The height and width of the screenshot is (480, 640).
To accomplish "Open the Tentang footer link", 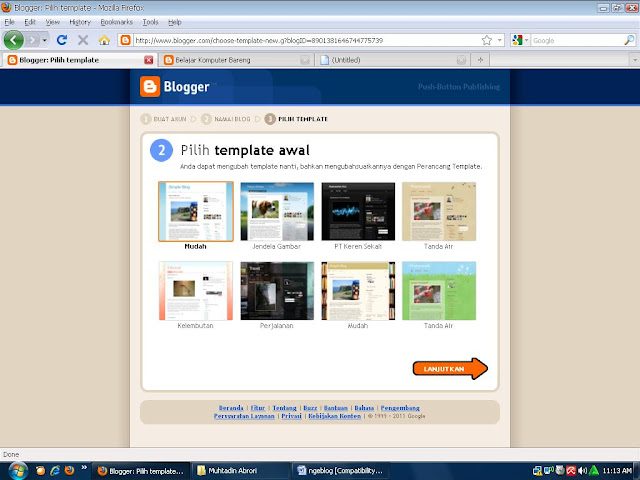I will [284, 408].
